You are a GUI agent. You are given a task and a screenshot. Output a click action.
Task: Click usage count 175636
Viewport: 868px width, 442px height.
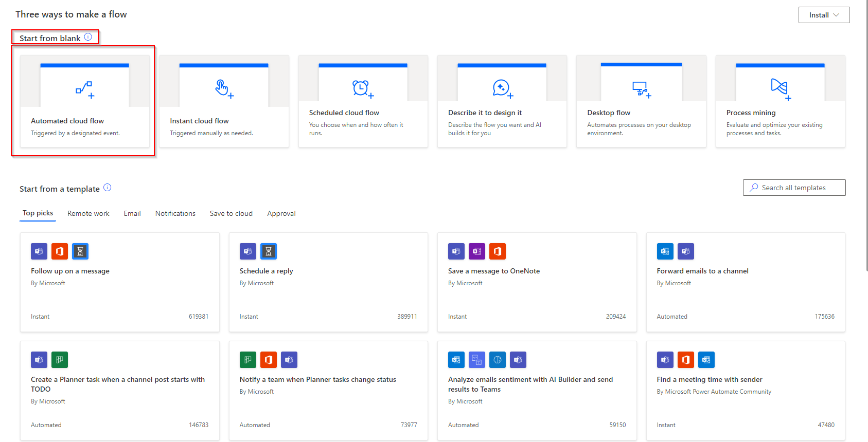[824, 317]
